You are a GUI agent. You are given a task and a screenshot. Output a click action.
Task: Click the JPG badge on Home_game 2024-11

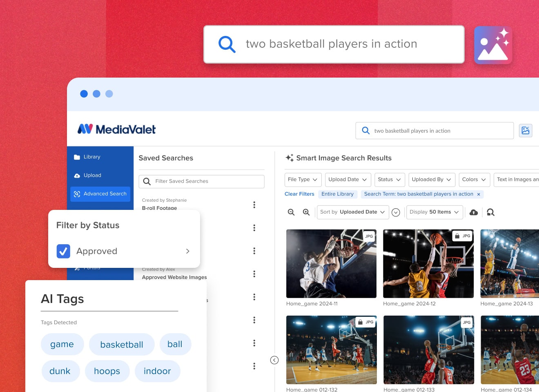point(369,236)
